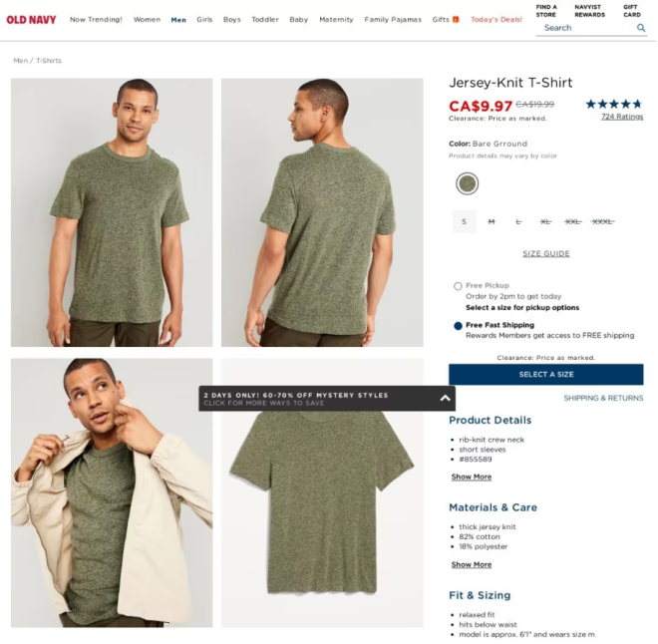View the 724 Ratings link

pos(623,117)
